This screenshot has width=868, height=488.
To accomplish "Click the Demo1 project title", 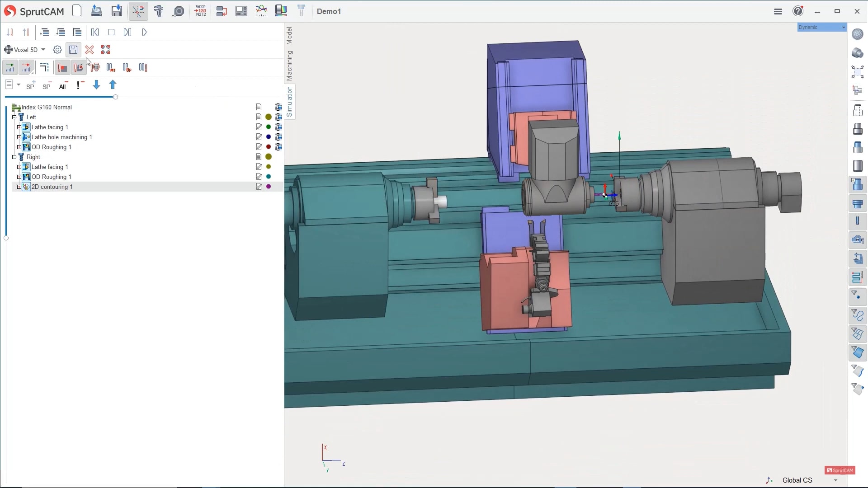I will (329, 11).
